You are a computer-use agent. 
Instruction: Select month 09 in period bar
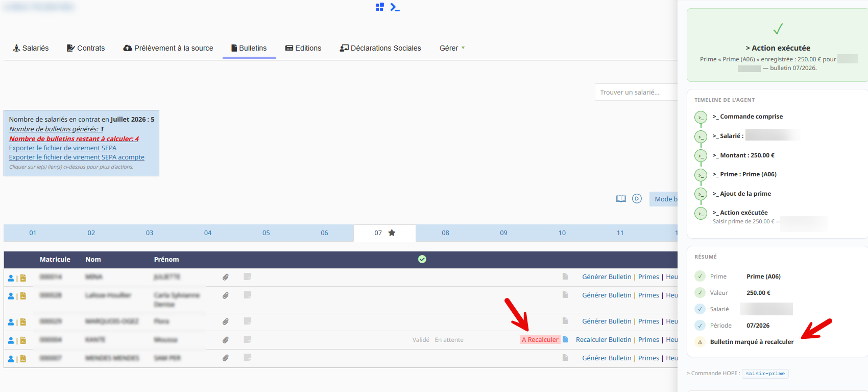pyautogui.click(x=503, y=233)
